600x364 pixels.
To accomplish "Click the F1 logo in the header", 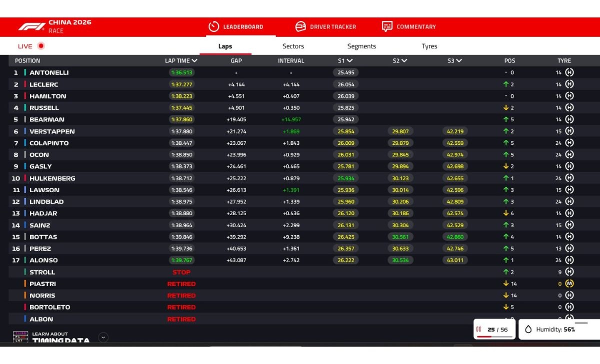I will pyautogui.click(x=32, y=26).
